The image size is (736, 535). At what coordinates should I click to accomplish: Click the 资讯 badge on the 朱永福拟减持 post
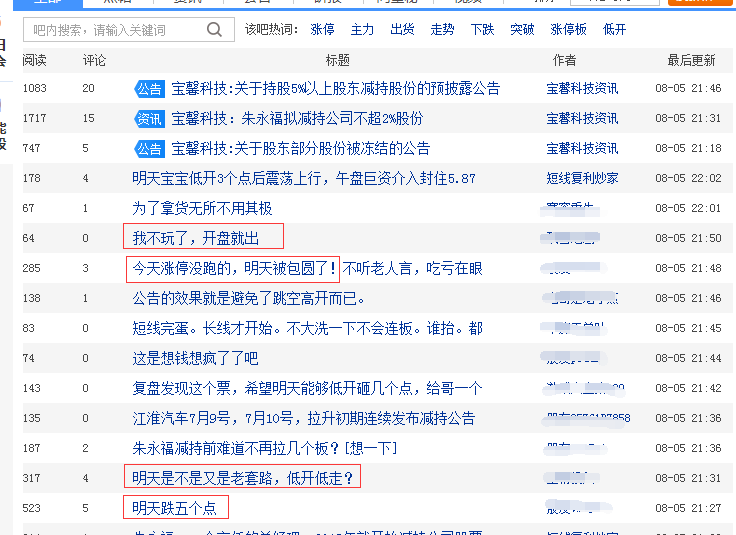click(149, 119)
